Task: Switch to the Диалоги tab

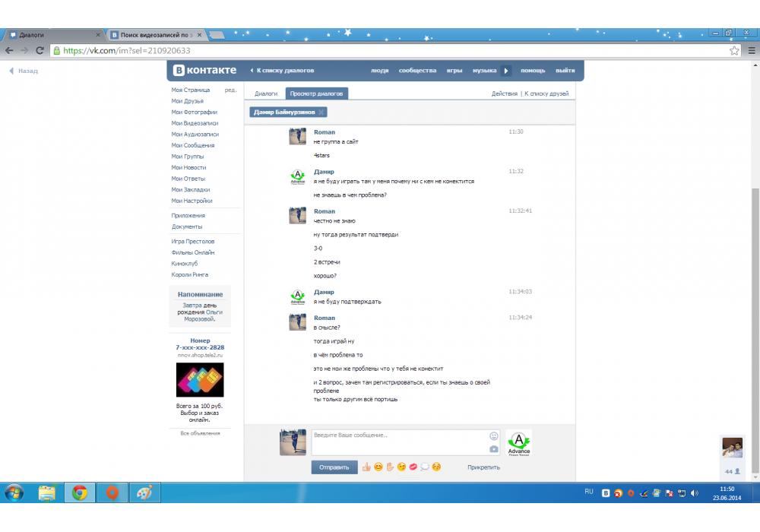Action: click(x=266, y=93)
